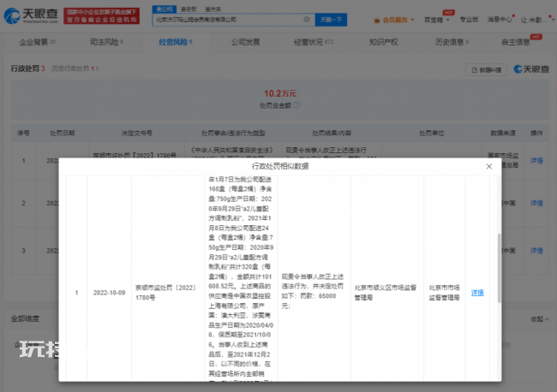
Task: Click the dialog's vertical scrollbar thumb
Action: (499, 268)
